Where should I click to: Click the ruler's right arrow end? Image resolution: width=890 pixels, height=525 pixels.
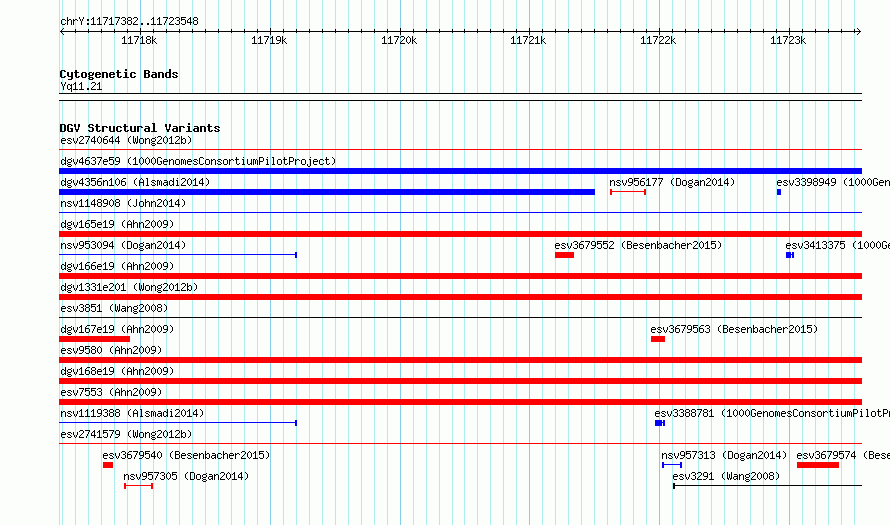point(859,32)
